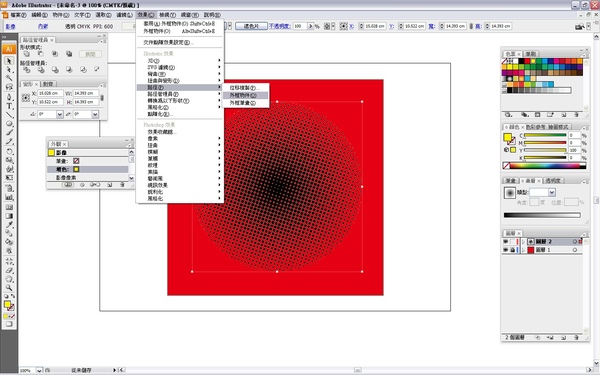Click highlighted Outline Object submenu item

pos(246,95)
